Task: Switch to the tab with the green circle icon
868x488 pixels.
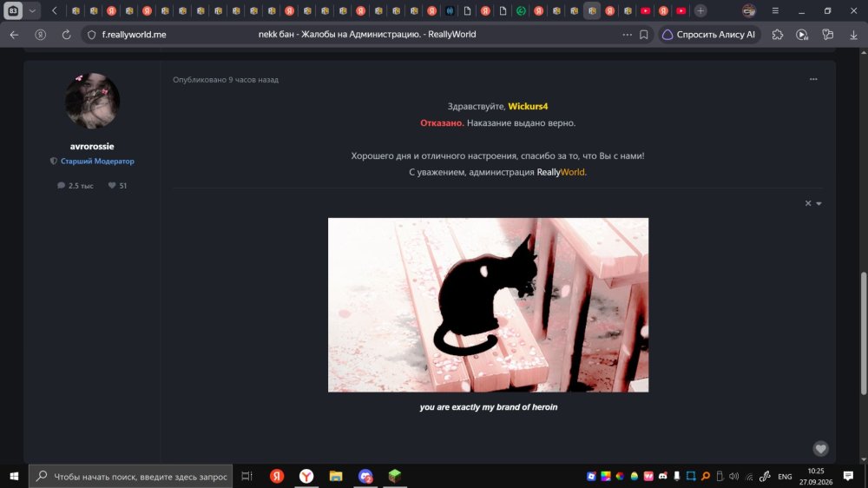Action: pos(521,10)
